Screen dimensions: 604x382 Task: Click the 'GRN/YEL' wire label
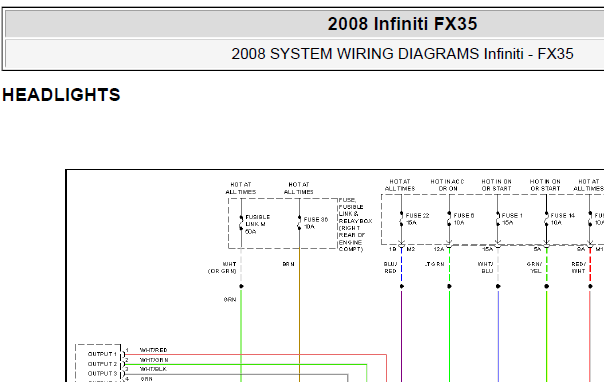point(534,267)
